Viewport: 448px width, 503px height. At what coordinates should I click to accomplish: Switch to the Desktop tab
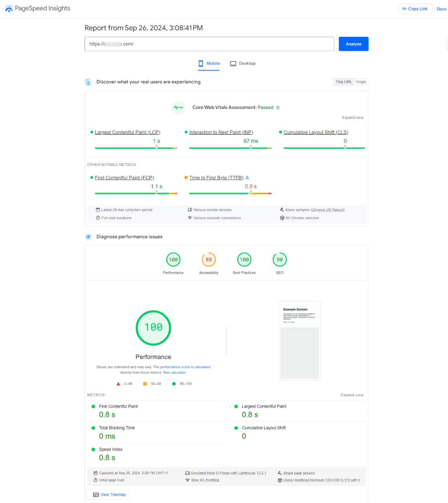coord(243,63)
